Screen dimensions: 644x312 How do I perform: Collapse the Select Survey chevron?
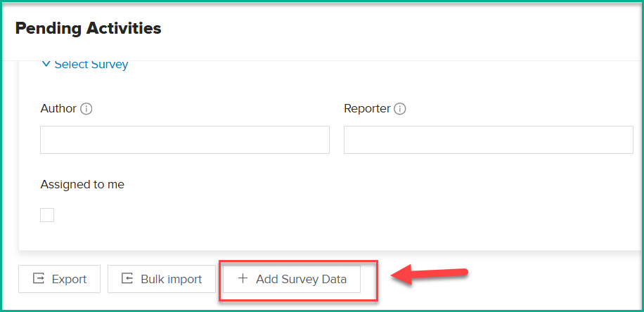pyautogui.click(x=46, y=64)
